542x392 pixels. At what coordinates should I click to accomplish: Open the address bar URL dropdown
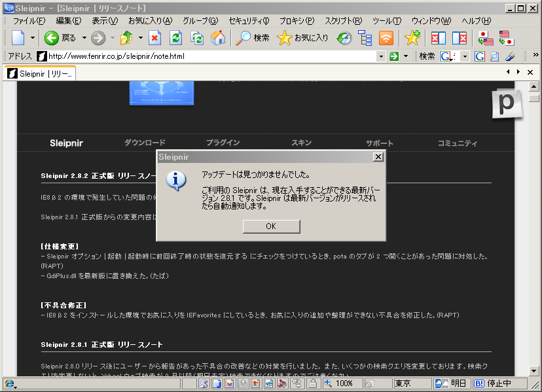381,56
